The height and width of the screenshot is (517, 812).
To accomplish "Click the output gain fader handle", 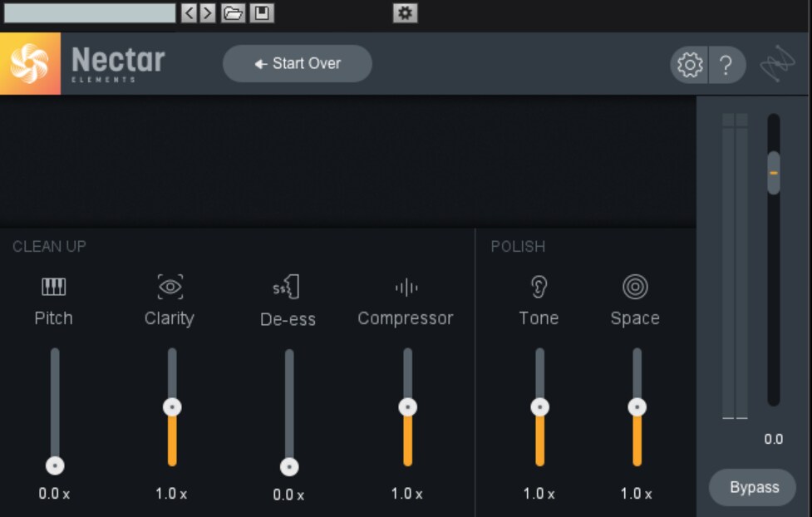I will click(774, 173).
